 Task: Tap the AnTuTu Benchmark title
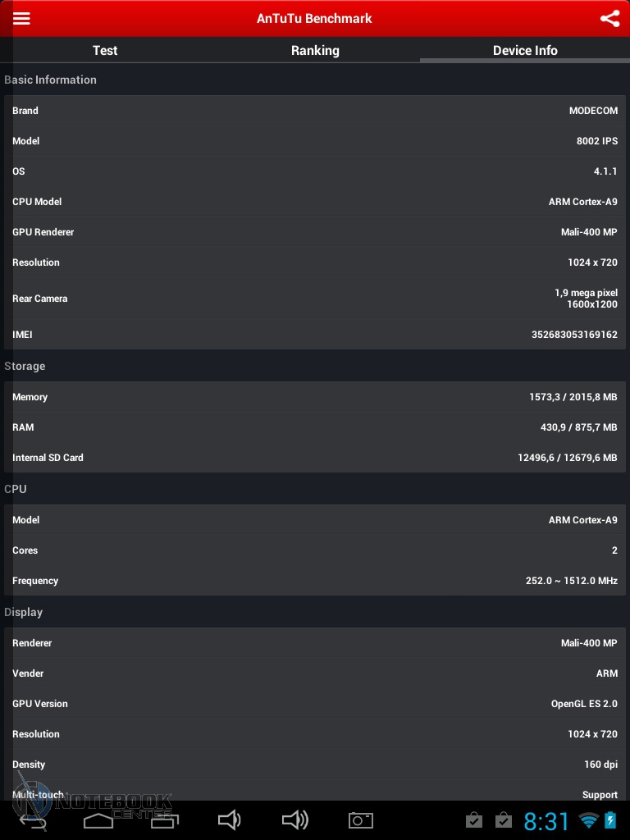pyautogui.click(x=314, y=18)
